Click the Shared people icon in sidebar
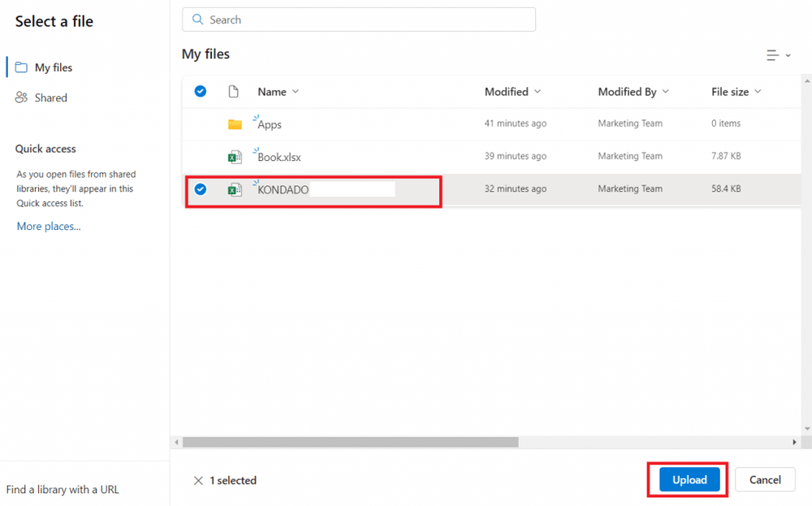The width and height of the screenshot is (812, 506). coord(22,97)
